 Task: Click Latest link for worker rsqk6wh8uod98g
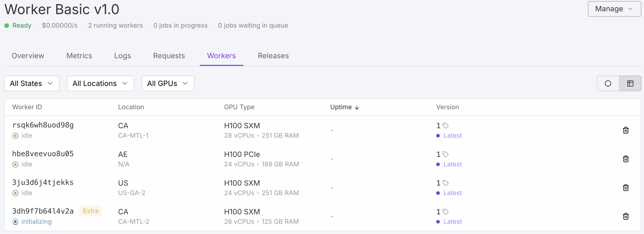452,135
